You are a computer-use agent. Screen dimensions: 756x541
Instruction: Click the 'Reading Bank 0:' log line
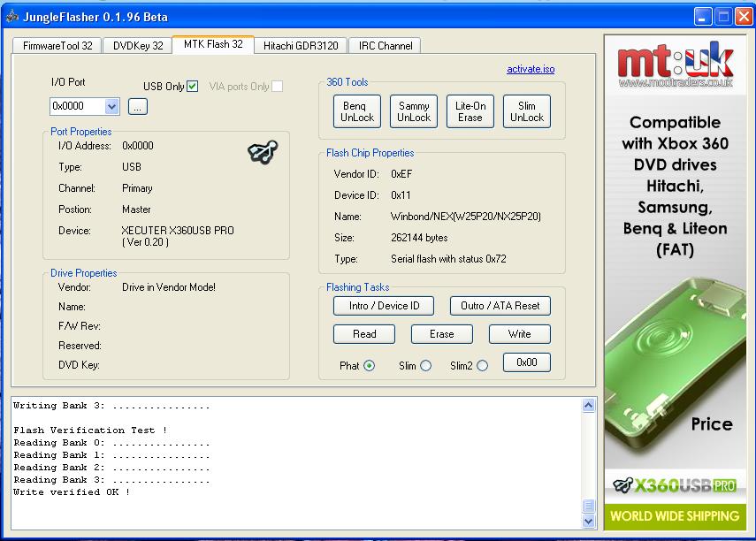[x=111, y=443]
